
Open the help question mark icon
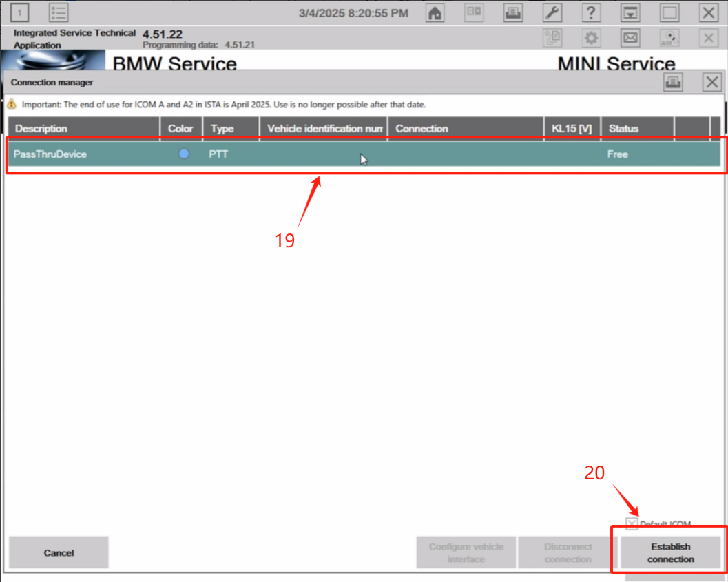(x=591, y=12)
